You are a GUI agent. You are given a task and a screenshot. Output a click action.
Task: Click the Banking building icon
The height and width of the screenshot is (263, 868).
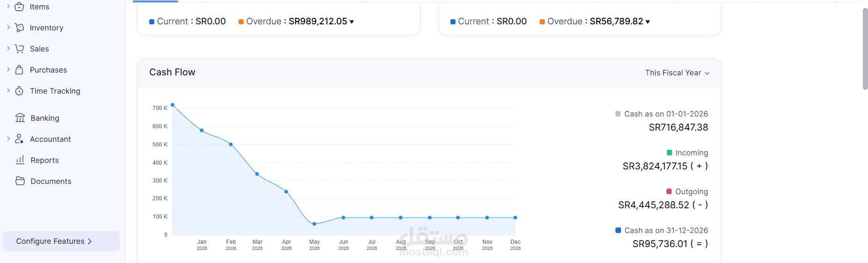(x=20, y=118)
